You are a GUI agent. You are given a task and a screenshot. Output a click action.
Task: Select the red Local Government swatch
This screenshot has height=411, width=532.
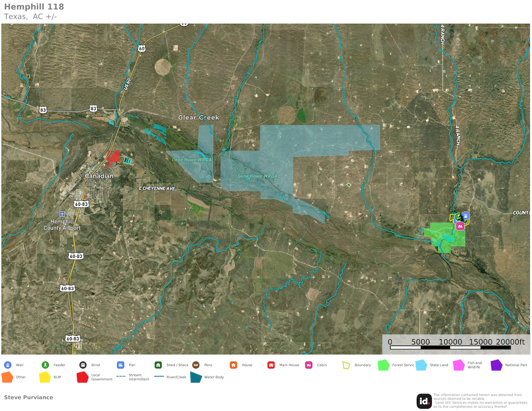[82, 378]
